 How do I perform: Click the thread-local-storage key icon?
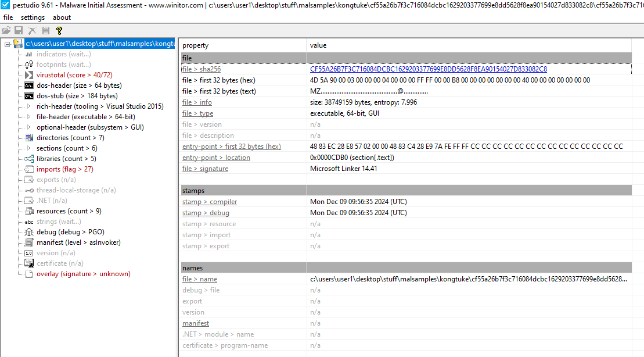(29, 191)
